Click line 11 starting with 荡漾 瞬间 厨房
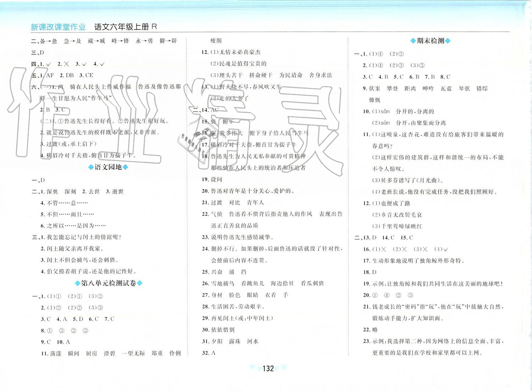This screenshot has height=392, width=532. point(111,353)
